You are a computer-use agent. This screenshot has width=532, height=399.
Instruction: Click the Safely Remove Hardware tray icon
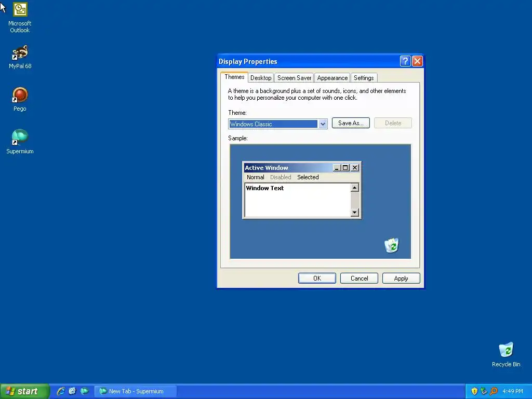(x=484, y=391)
